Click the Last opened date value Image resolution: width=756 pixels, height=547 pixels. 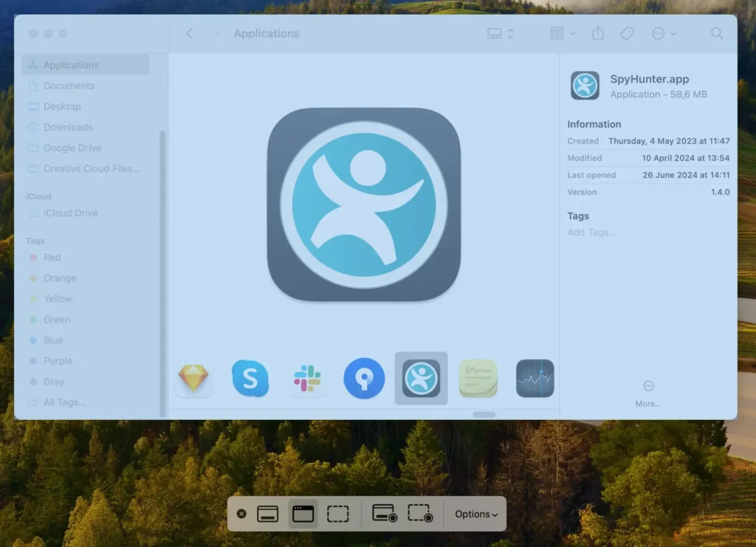[686, 175]
